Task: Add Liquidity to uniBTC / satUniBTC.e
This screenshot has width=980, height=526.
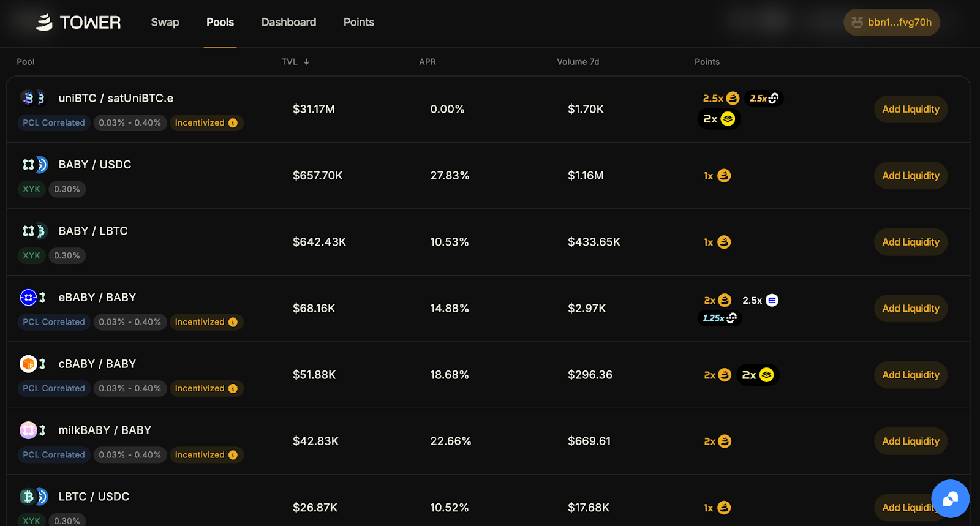Action: (911, 109)
